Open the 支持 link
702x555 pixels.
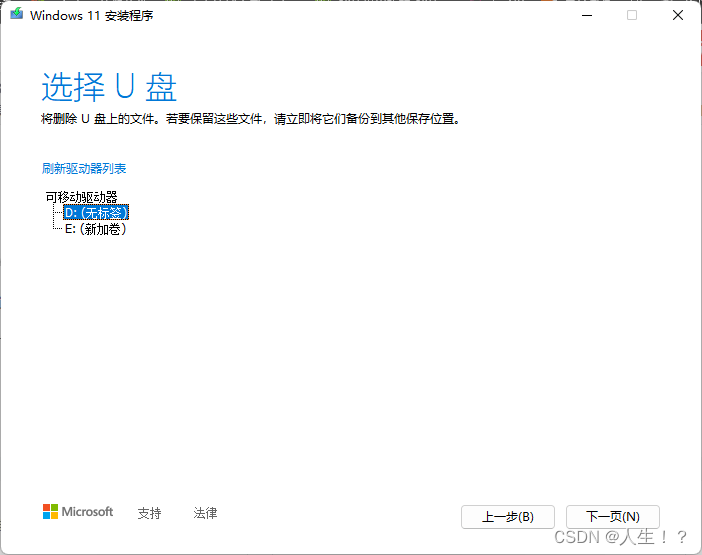point(149,513)
